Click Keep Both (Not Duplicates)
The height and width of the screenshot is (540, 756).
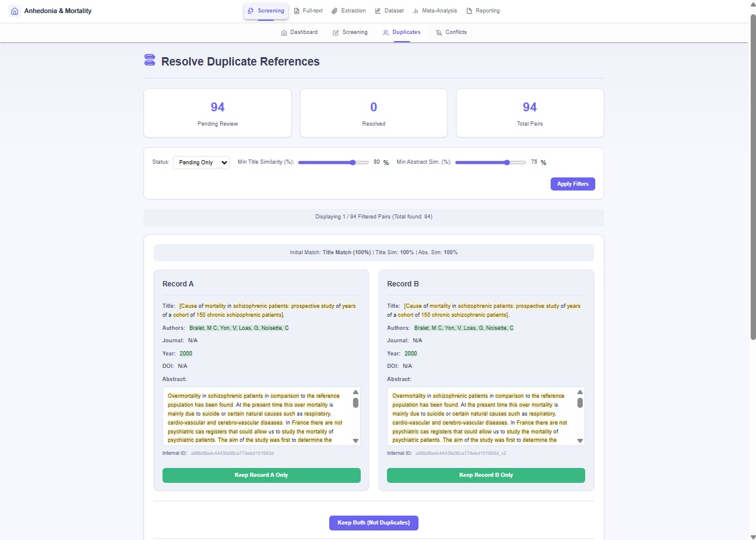pyautogui.click(x=374, y=523)
